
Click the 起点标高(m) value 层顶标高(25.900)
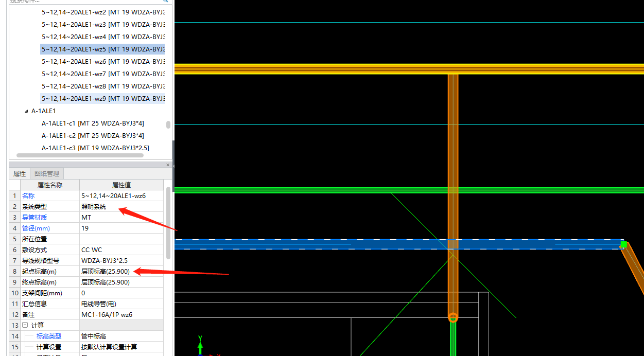[121, 271]
